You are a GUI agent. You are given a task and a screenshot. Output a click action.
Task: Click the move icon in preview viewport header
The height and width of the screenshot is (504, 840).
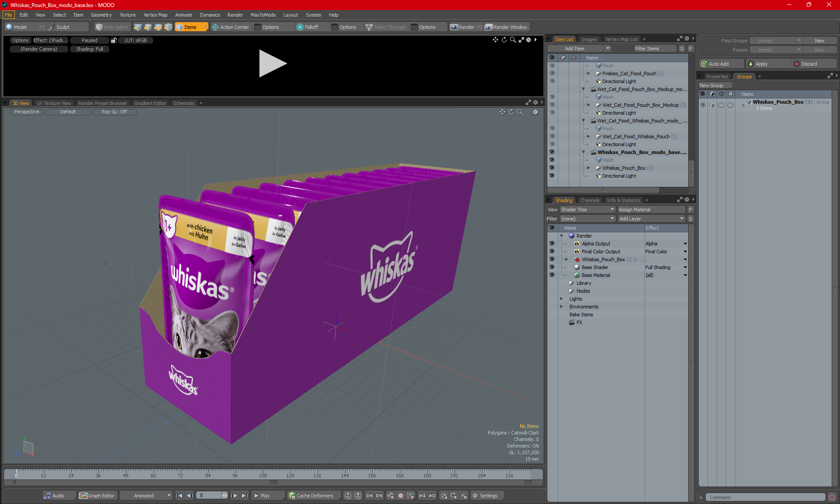495,40
